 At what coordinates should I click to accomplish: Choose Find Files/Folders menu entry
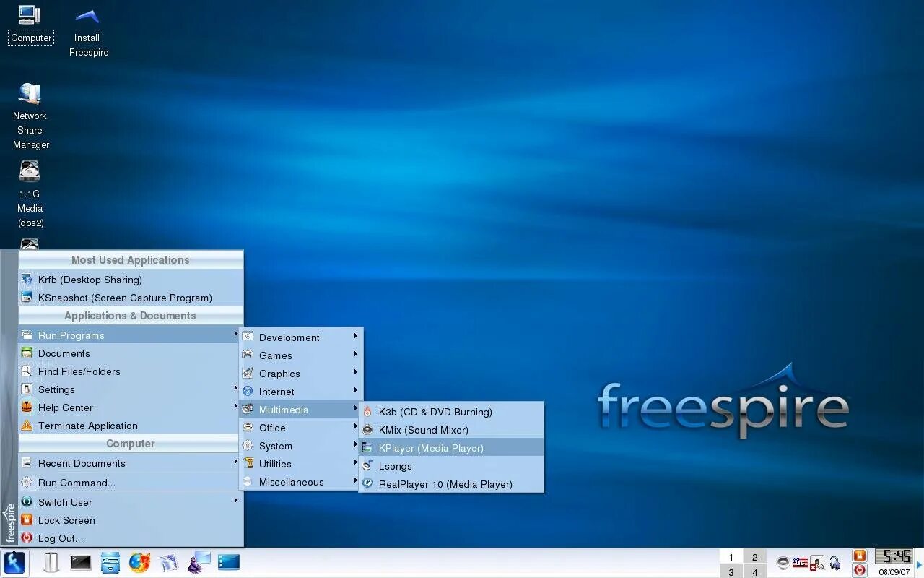131,371
